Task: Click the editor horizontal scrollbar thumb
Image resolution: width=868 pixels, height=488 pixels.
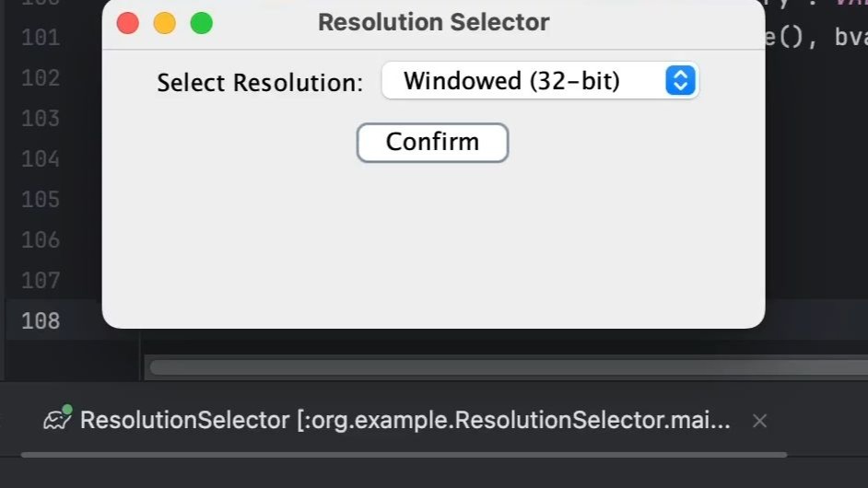Action: click(510, 367)
